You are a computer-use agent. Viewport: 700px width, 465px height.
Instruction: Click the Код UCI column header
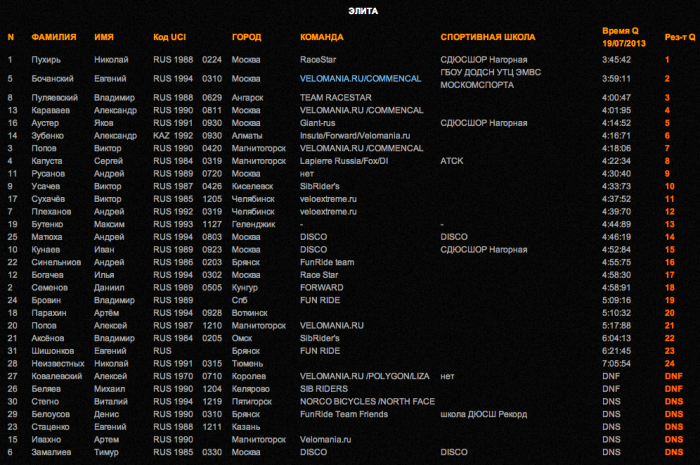[x=169, y=37]
